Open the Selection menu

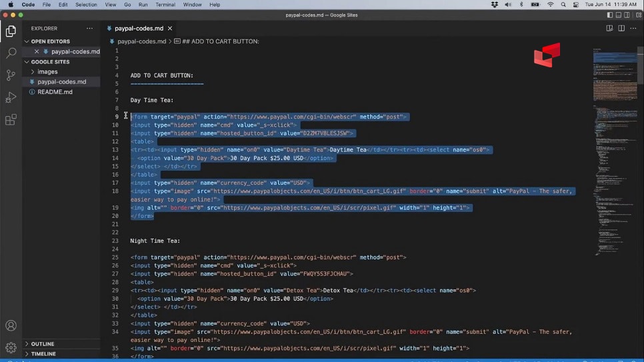tap(86, 5)
